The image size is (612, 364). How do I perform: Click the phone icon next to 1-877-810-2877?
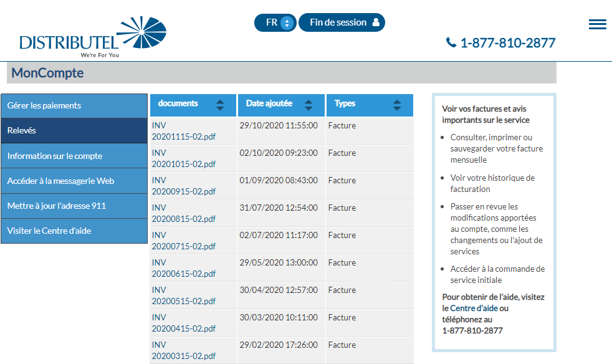click(x=450, y=42)
